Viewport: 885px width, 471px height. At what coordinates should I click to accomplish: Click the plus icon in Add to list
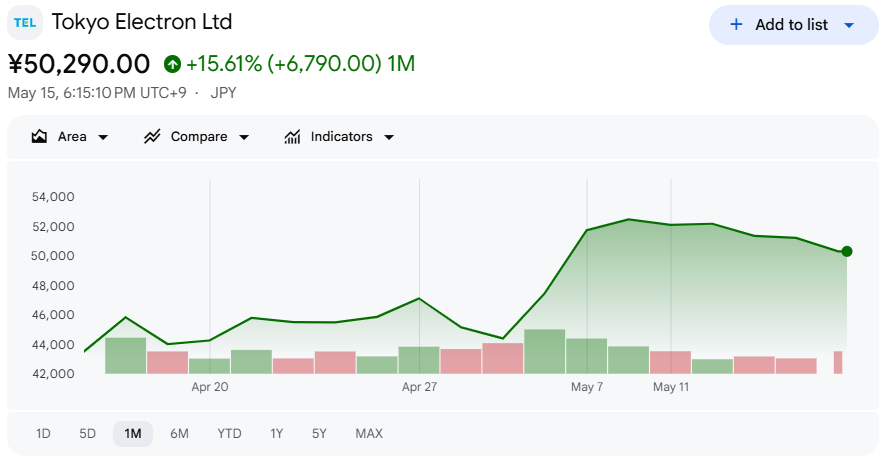(736, 24)
